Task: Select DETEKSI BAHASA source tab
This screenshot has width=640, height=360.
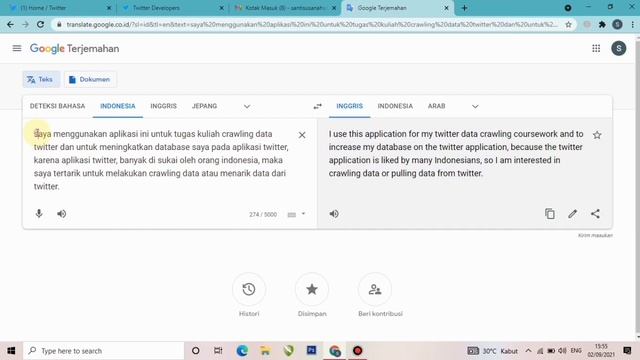Action: coord(58,106)
